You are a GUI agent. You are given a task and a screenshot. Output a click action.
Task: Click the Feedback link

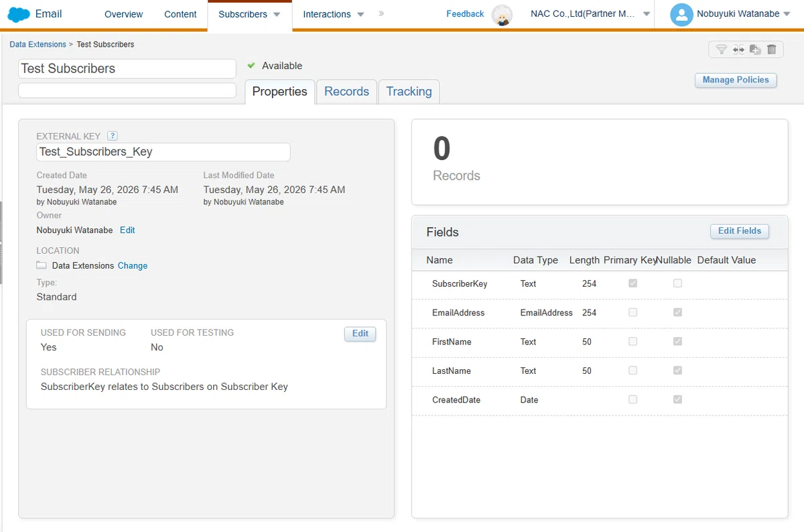point(465,14)
